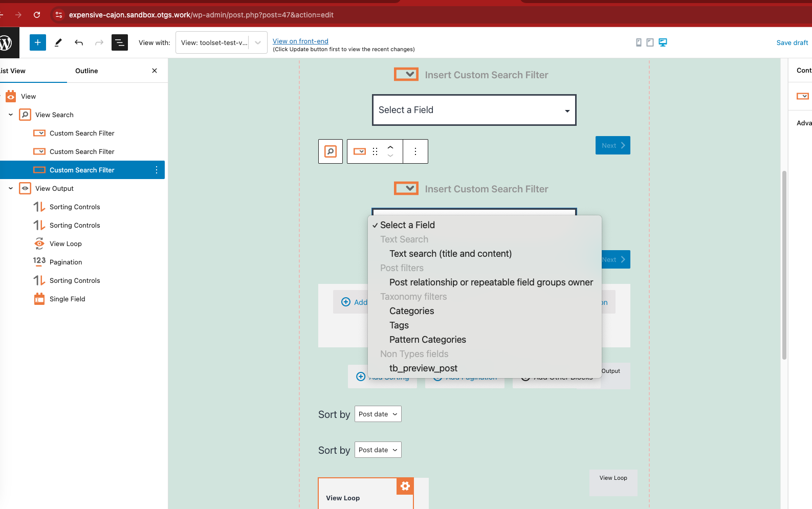Open the first Sort by Post date dropdown
This screenshot has height=509, width=812.
(x=378, y=414)
